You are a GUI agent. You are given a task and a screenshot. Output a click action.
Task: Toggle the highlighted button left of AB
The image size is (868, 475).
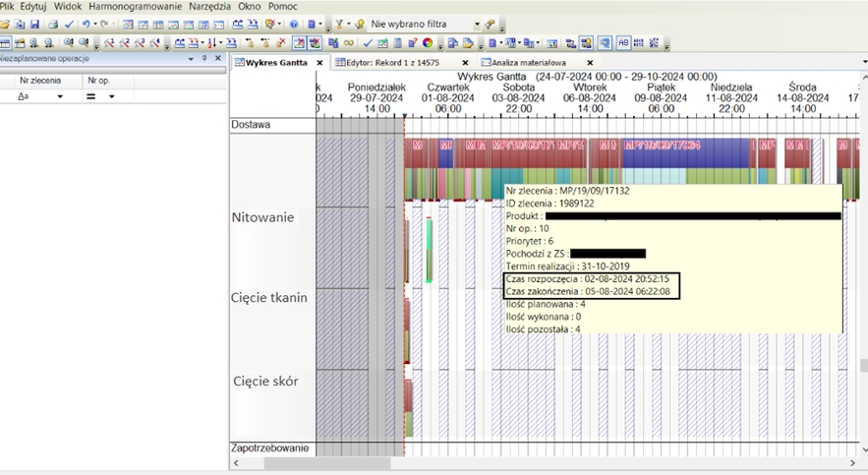click(x=605, y=42)
